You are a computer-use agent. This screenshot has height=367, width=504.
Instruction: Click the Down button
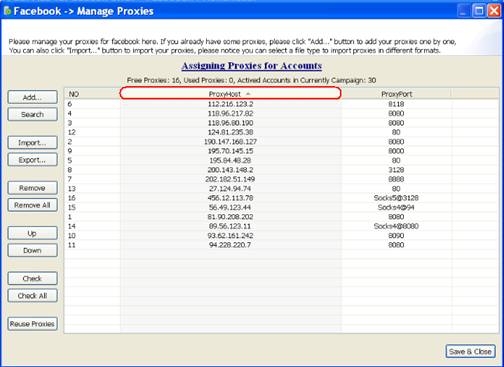click(x=32, y=250)
